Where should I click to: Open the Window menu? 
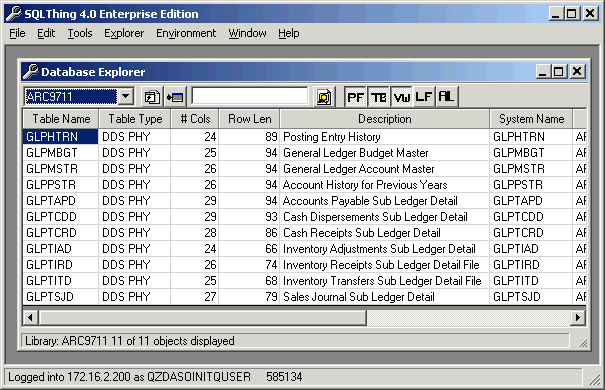(x=247, y=34)
